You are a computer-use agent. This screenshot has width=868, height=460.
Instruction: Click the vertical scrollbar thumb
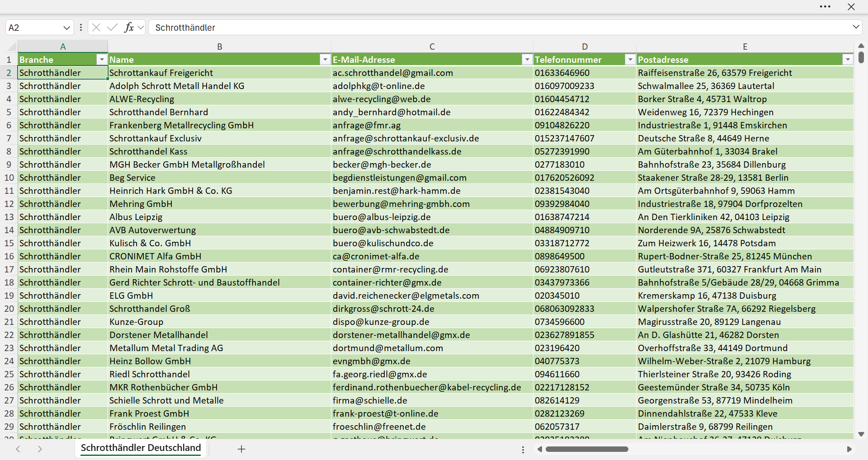(x=861, y=57)
